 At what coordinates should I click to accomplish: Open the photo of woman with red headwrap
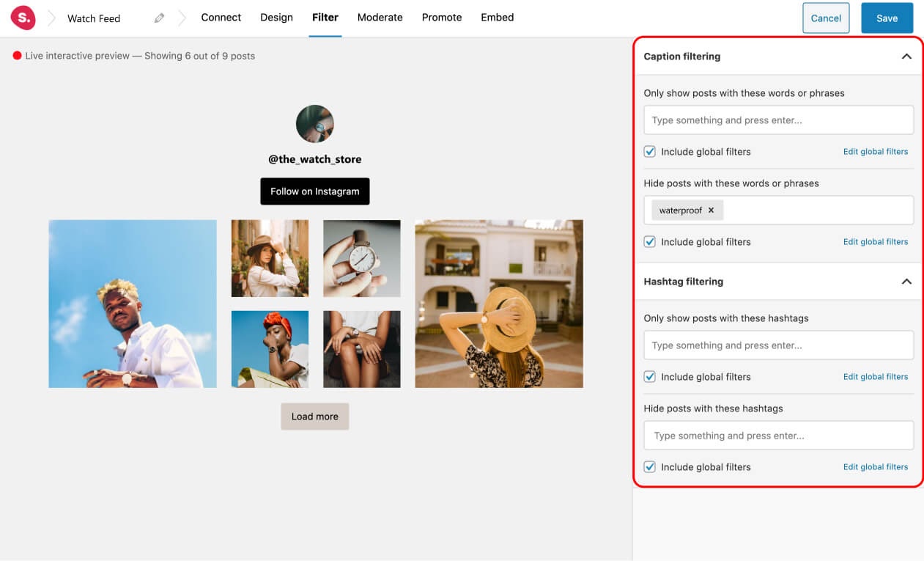(270, 349)
